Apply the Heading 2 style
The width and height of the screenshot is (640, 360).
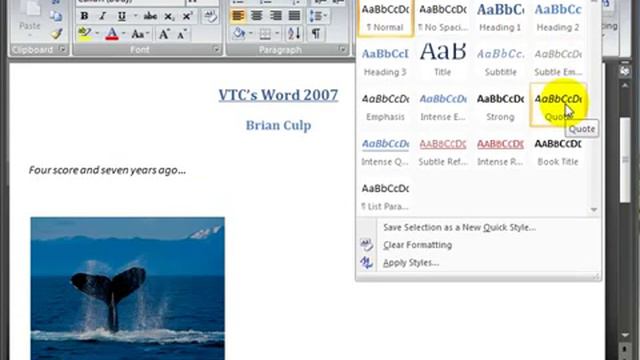point(558,18)
